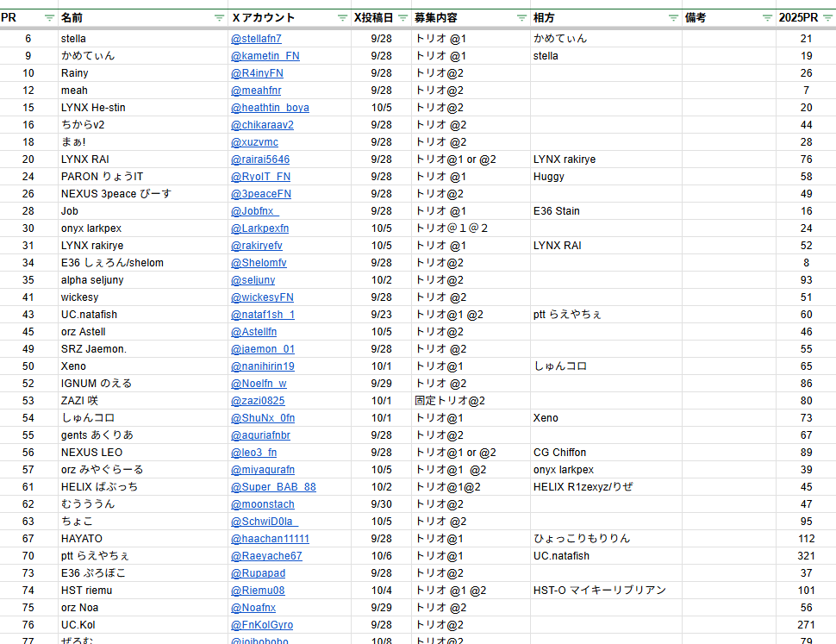
Task: Open the @Shelomfv link
Action: [x=259, y=263]
